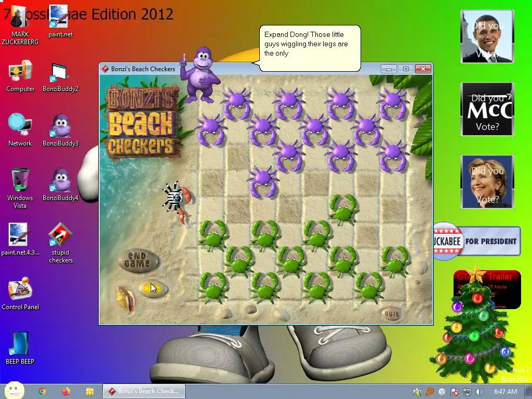This screenshot has height=399, width=532.
Task: Select the green crab in bottom-left board corner
Action: point(213,288)
